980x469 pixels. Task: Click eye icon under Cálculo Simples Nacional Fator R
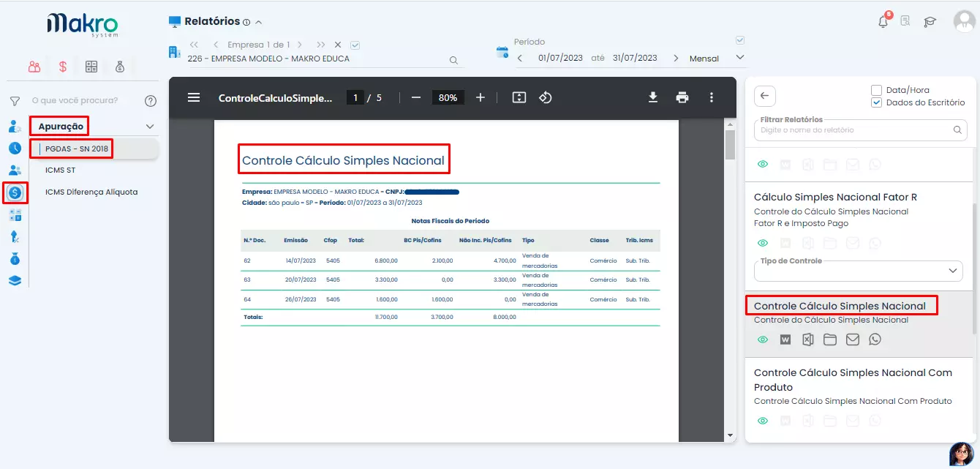[x=763, y=243]
